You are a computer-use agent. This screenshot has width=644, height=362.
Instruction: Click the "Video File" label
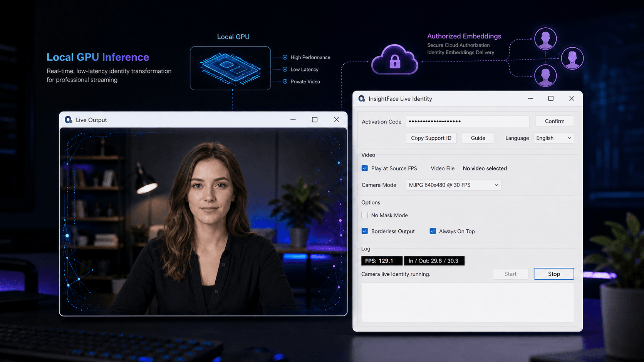point(443,168)
